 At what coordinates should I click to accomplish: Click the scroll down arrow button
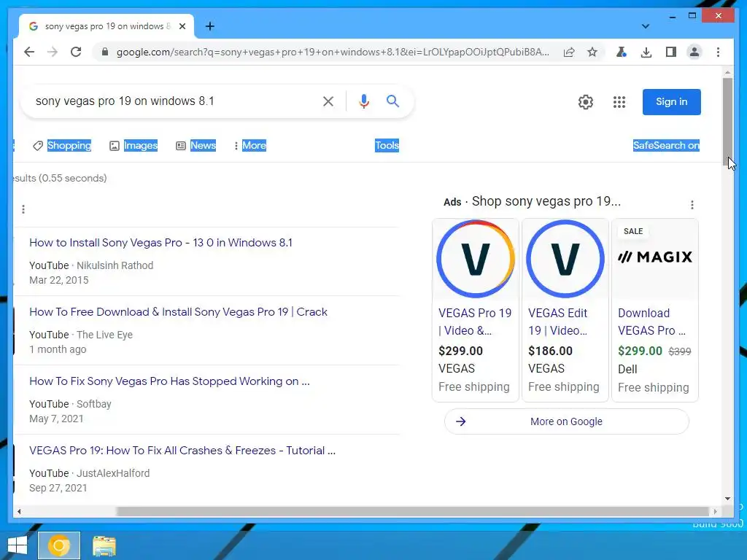point(727,499)
